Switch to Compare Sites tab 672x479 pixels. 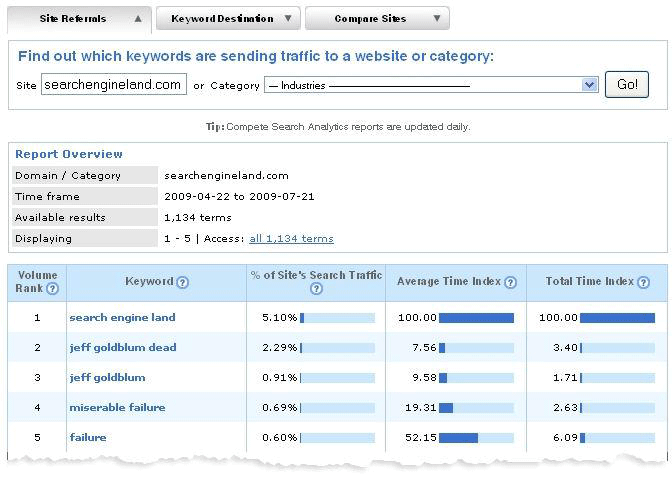[377, 19]
